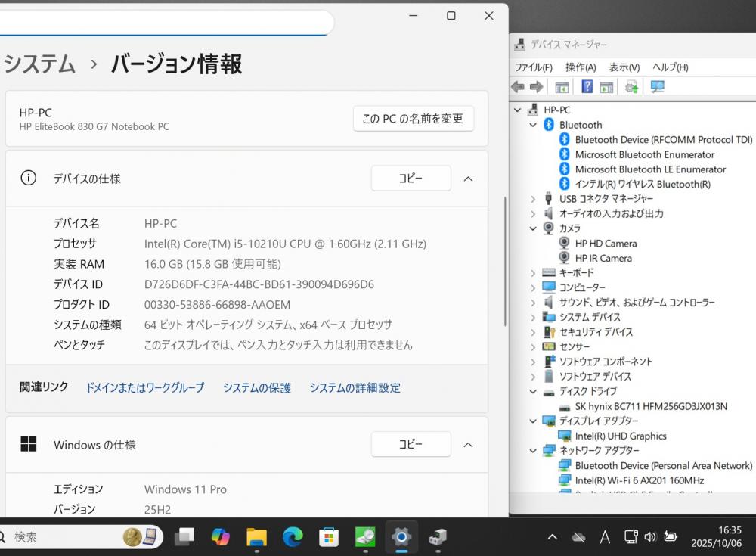Click the blue Help question mark icon

[x=587, y=87]
